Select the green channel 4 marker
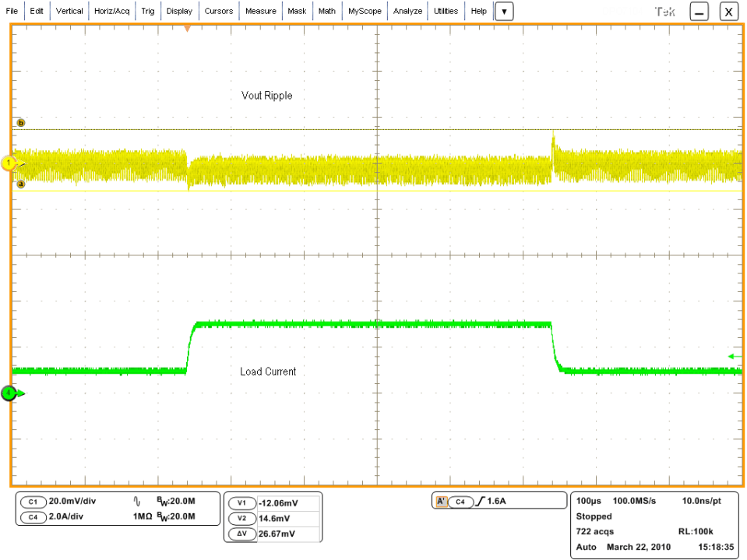 (8, 393)
